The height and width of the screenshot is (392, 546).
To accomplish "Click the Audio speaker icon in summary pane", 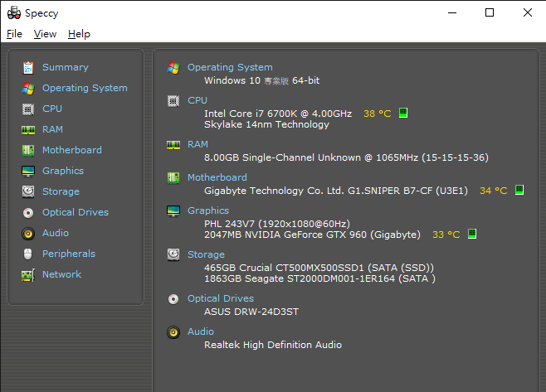I will coord(173,332).
